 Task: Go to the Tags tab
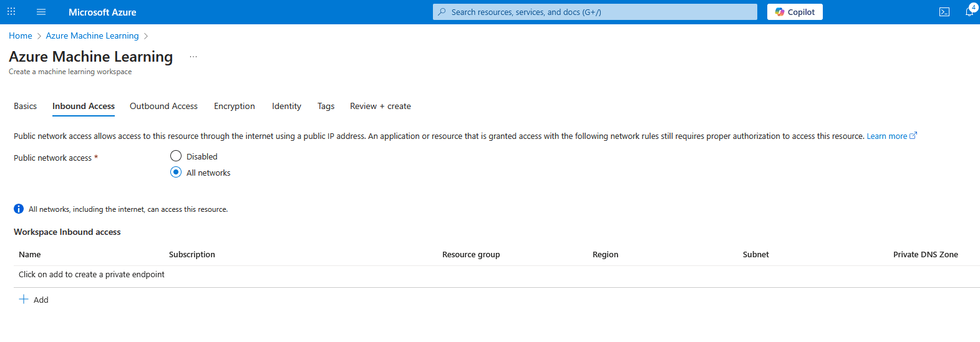pos(326,106)
